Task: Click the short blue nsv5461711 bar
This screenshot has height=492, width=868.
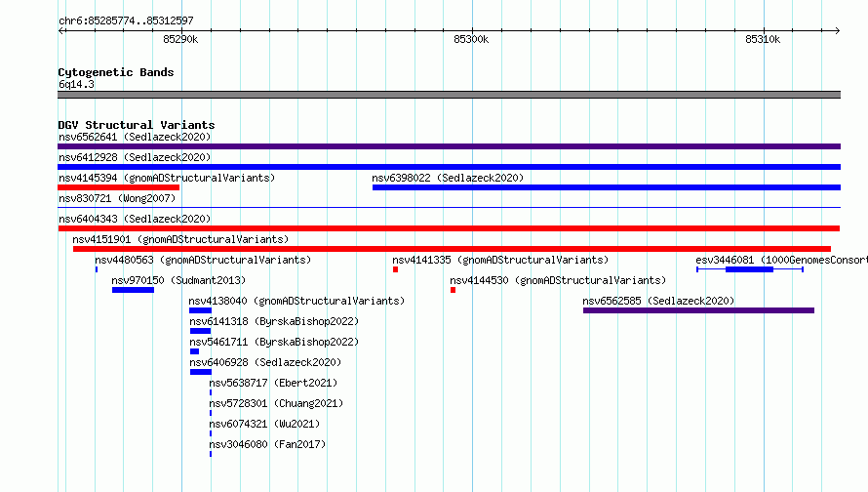Action: tap(194, 351)
